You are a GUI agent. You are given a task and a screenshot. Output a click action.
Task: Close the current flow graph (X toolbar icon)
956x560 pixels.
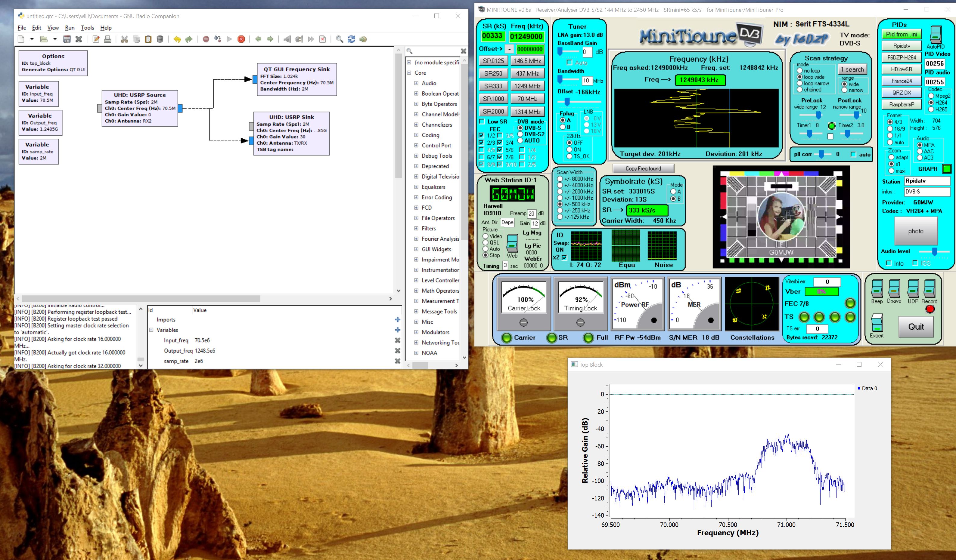point(79,39)
